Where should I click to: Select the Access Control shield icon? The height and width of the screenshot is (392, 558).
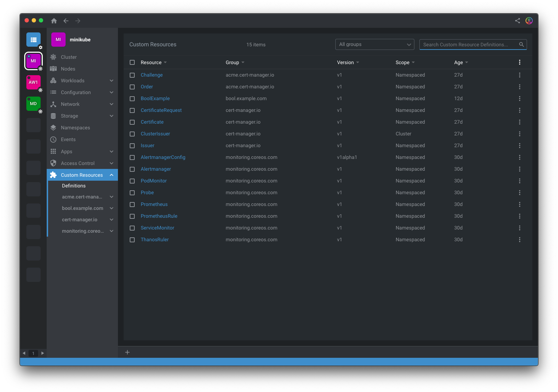point(53,163)
